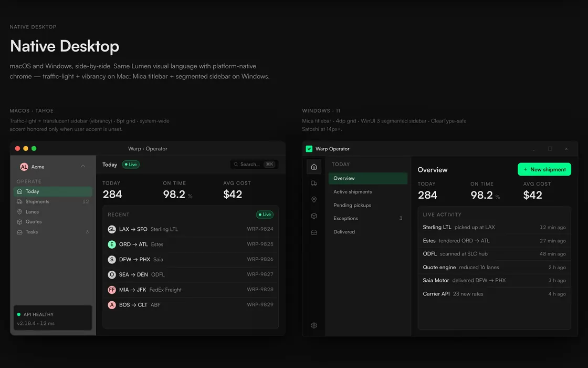Screen dimensions: 588x368
Task: Click the 284 today count in Mac window
Action: pos(112,194)
